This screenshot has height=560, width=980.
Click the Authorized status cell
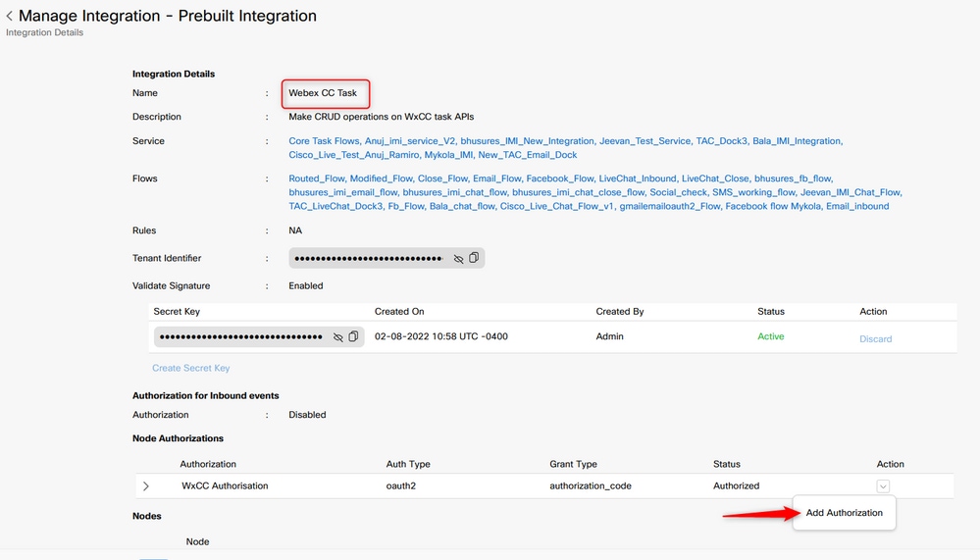[x=737, y=485]
